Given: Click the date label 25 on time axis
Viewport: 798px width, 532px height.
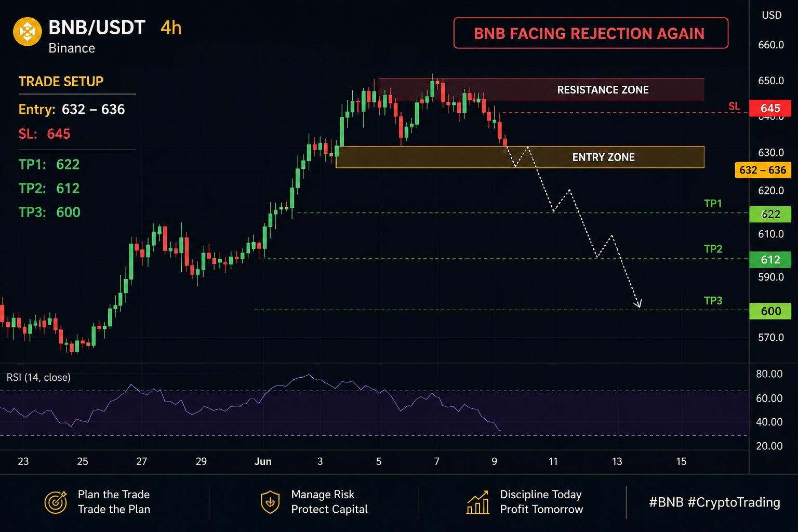Looking at the screenshot, I should point(83,461).
